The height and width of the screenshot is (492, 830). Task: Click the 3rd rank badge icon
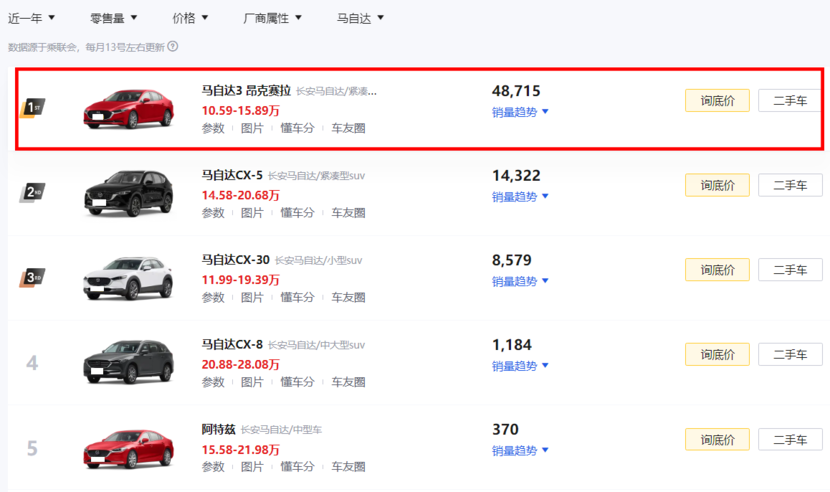tap(32, 277)
